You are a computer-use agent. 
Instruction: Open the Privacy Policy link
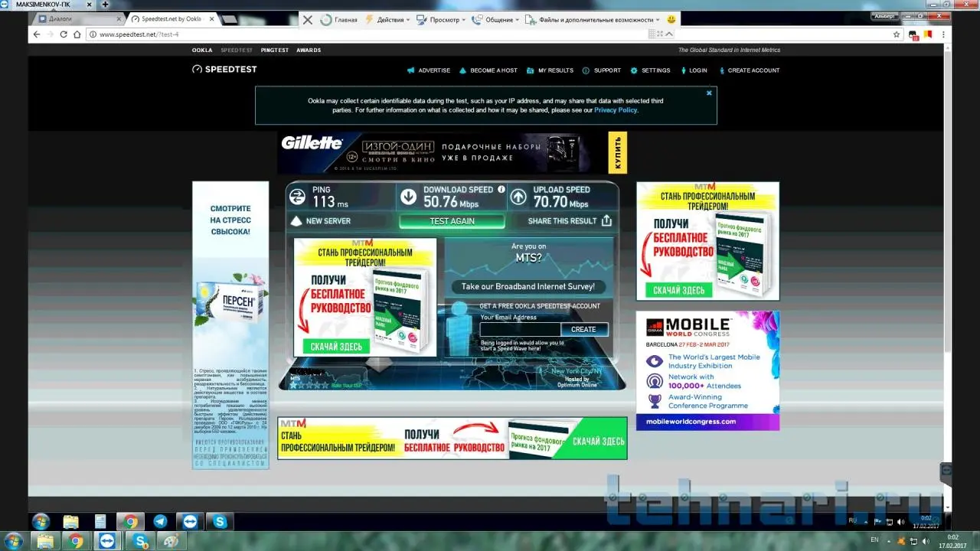tap(616, 110)
